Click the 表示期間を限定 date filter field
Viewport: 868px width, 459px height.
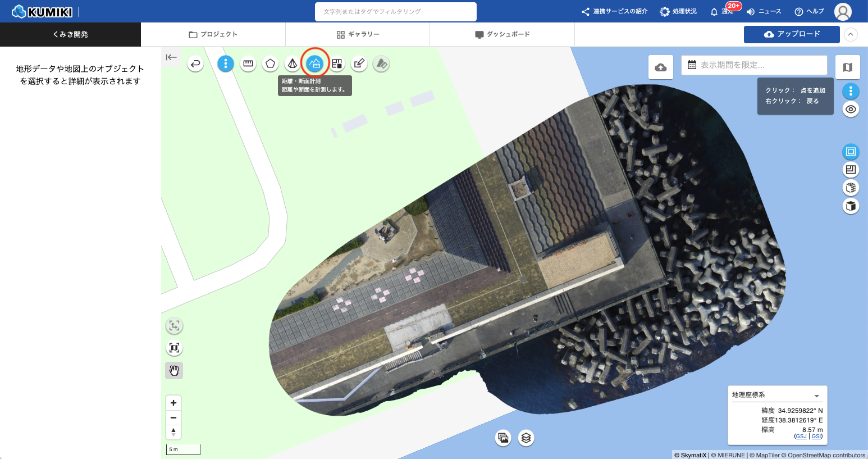click(x=754, y=65)
